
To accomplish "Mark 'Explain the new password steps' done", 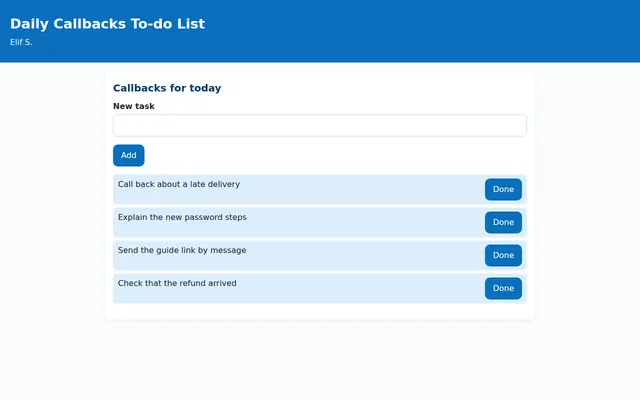I will [x=503, y=222].
